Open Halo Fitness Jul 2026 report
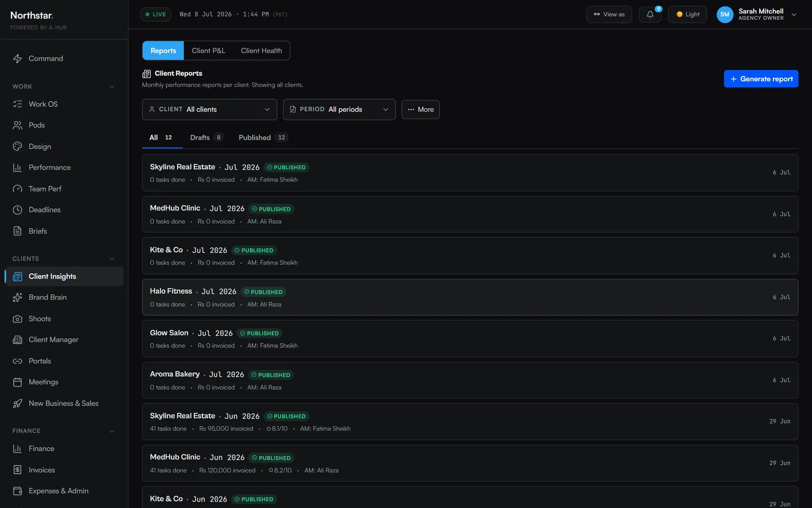Image resolution: width=812 pixels, height=508 pixels. click(470, 297)
